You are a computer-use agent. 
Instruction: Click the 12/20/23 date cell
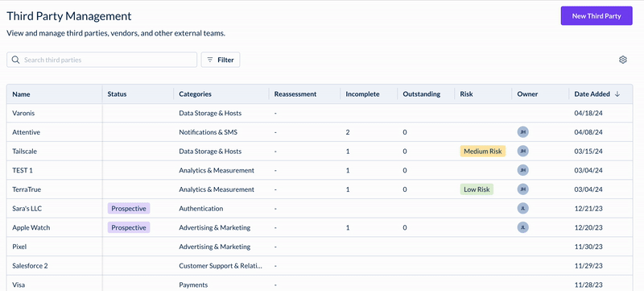(x=588, y=227)
